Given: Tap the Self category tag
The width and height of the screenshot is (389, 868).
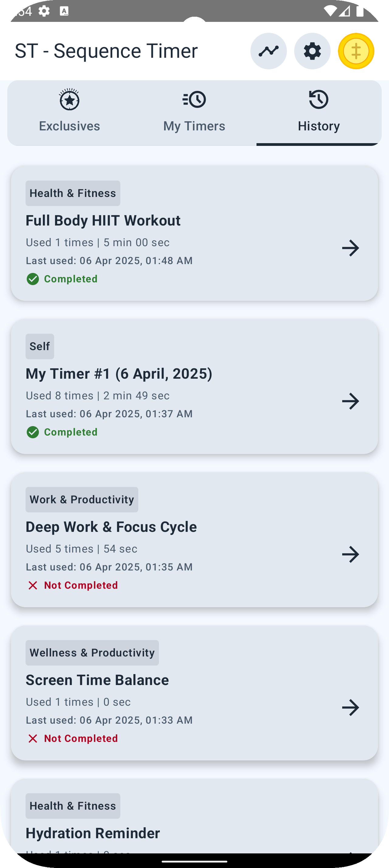Looking at the screenshot, I should click(x=40, y=346).
